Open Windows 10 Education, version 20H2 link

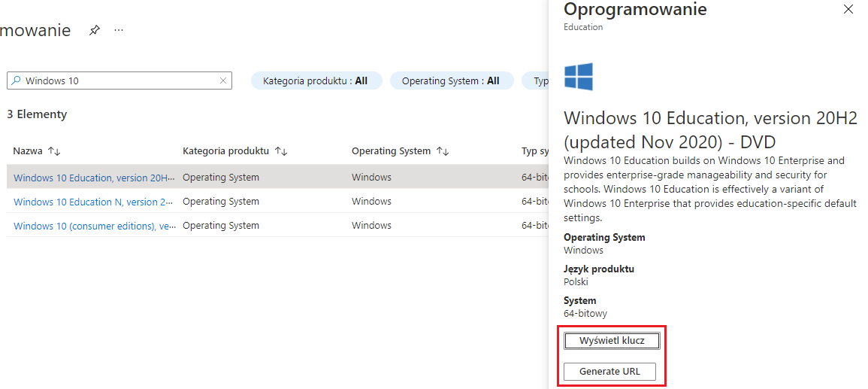(94, 178)
